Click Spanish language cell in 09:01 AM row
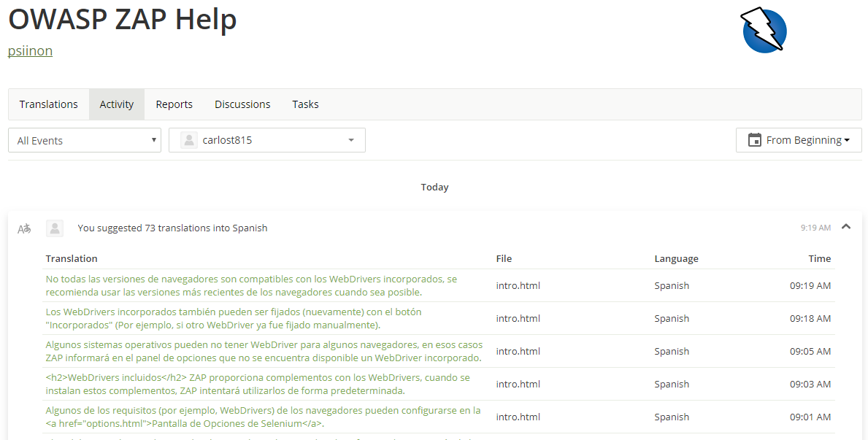 [x=672, y=417]
